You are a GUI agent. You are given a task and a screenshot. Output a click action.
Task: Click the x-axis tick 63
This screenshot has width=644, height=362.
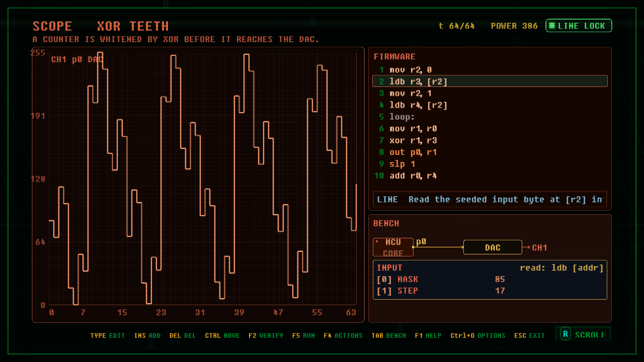(351, 312)
